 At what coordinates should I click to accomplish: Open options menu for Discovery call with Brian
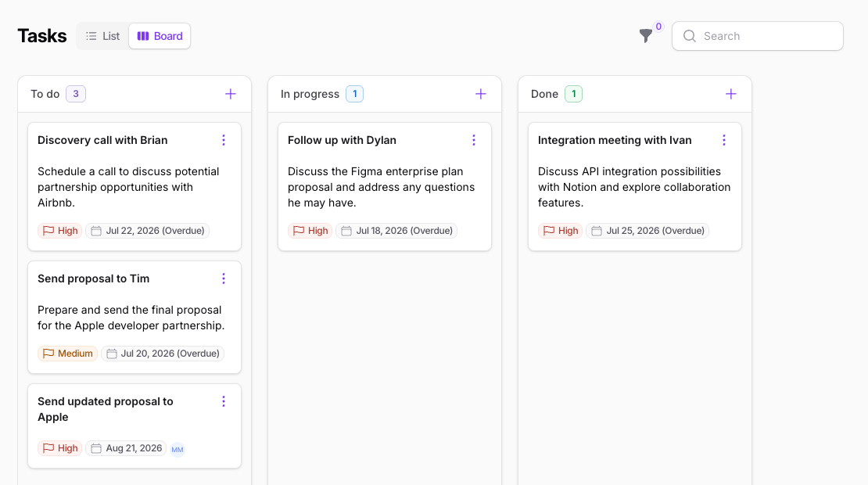(x=224, y=140)
